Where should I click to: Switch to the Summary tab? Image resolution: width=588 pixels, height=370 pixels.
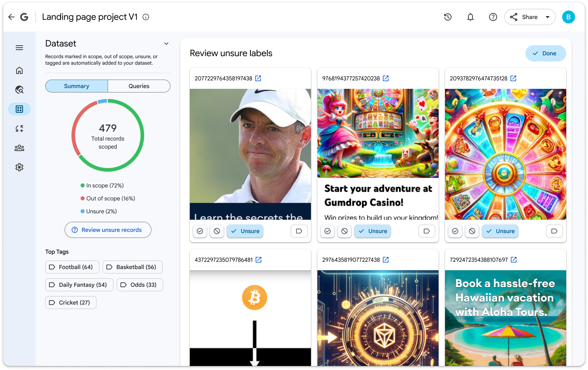77,86
